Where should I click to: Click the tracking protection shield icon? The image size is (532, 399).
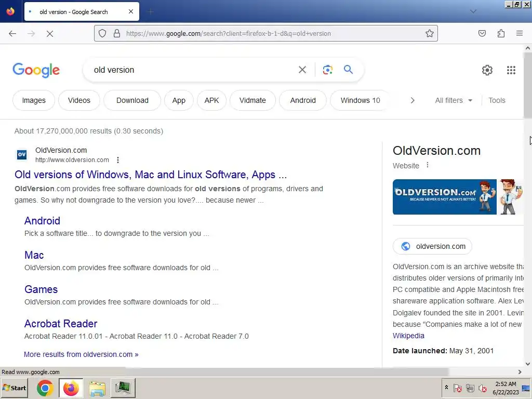pos(102,33)
